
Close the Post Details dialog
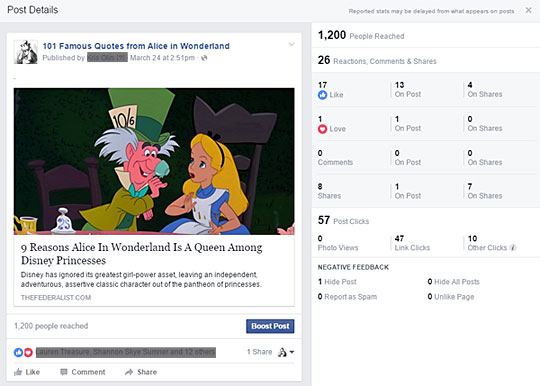[x=528, y=10]
